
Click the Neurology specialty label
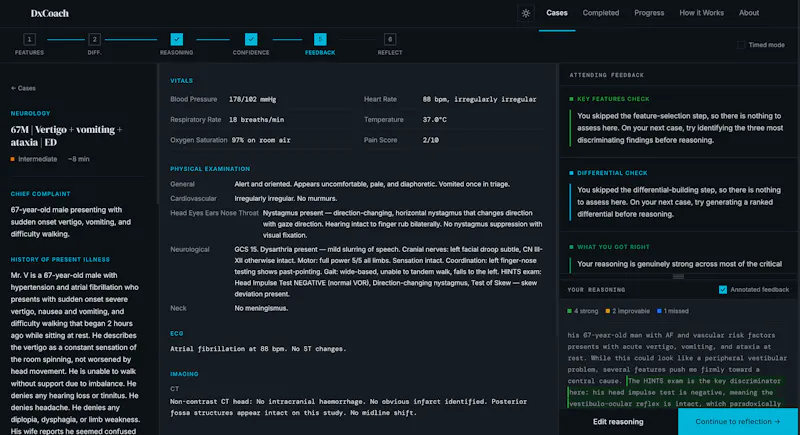click(x=31, y=114)
